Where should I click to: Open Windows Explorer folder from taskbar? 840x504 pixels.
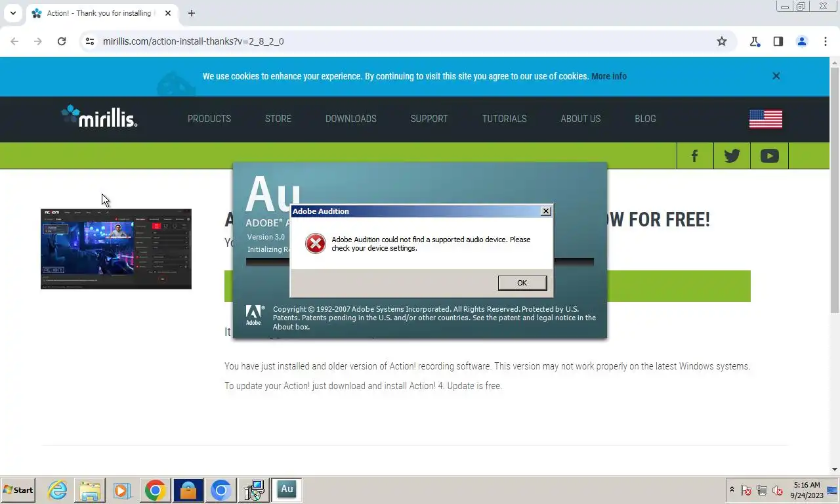click(90, 490)
